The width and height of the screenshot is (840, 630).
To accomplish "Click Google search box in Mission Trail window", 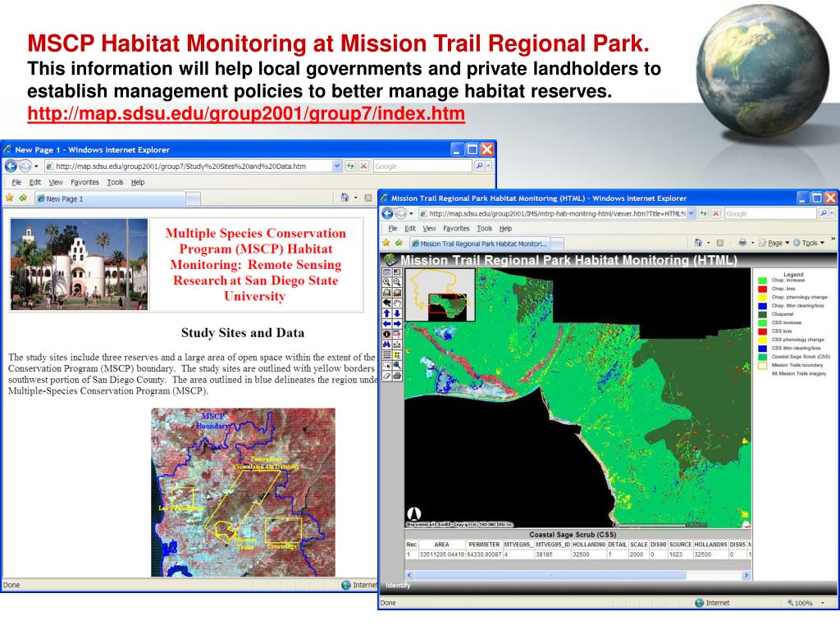I will coord(770,213).
